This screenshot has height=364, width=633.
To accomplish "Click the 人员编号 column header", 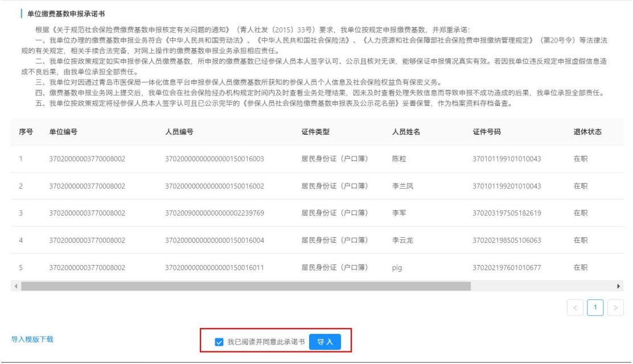I will [x=179, y=132].
